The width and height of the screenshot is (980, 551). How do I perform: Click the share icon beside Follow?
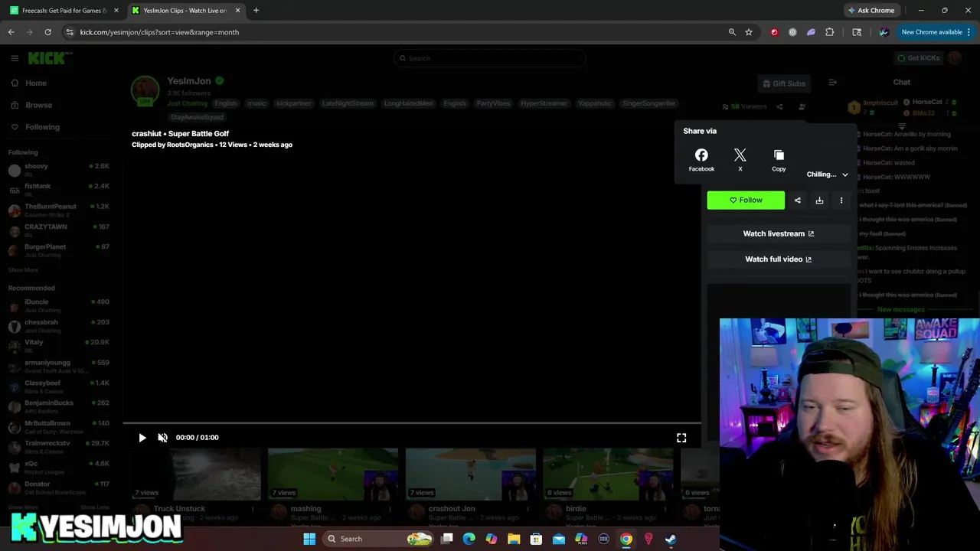pos(797,201)
